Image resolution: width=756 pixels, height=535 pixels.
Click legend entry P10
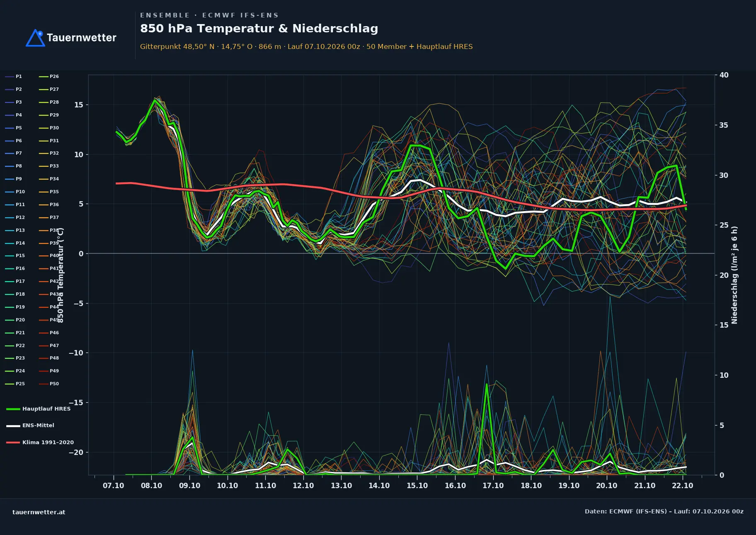[15, 192]
